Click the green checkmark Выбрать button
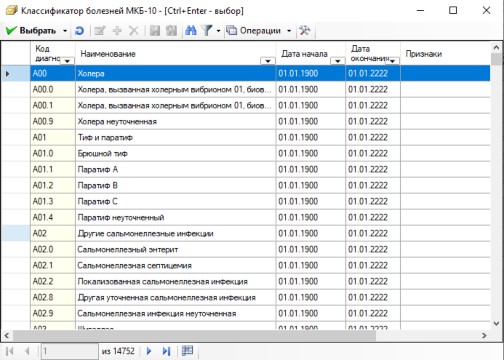Viewport: 504px width, 360px height. pyautogui.click(x=31, y=31)
